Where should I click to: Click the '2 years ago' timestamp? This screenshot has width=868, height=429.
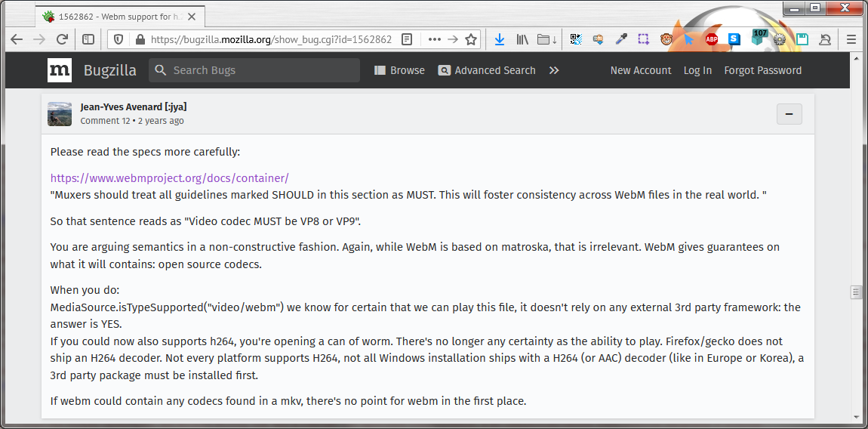point(161,121)
